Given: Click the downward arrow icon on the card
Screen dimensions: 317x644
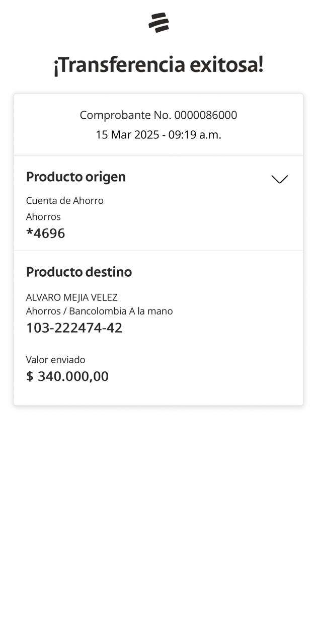Looking at the screenshot, I should 280,179.
